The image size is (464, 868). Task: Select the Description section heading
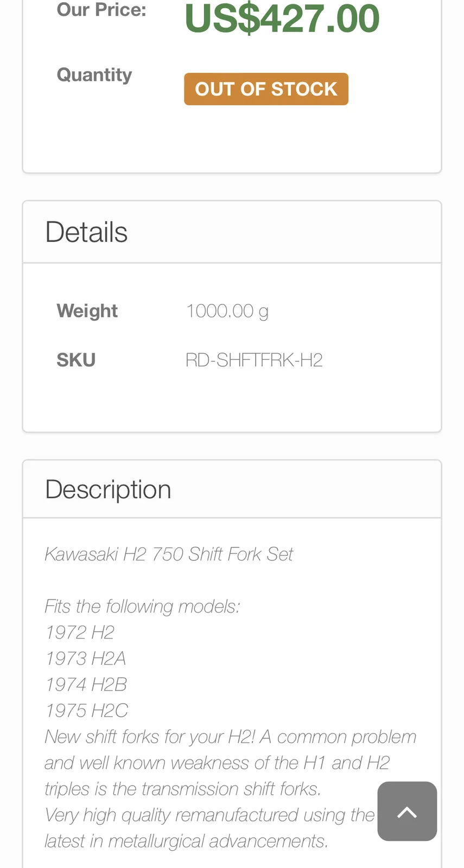108,489
